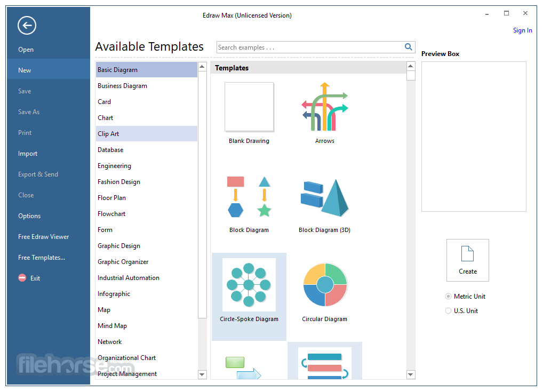This screenshot has width=543, height=392.
Task: Click Save in the sidebar menu
Action: tap(25, 91)
